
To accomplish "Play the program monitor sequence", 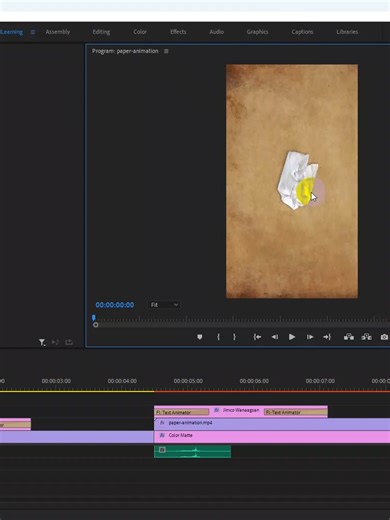I will (292, 337).
